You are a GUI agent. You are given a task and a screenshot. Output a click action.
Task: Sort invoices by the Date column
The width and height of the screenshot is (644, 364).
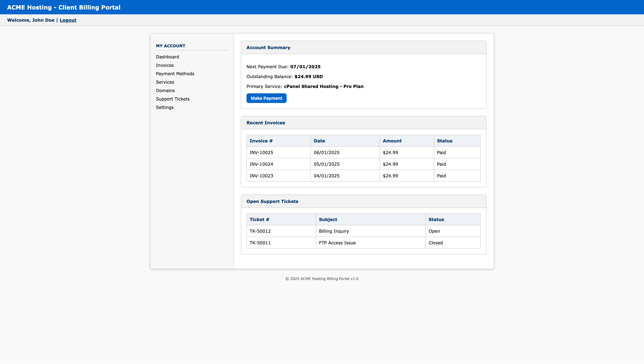click(319, 141)
